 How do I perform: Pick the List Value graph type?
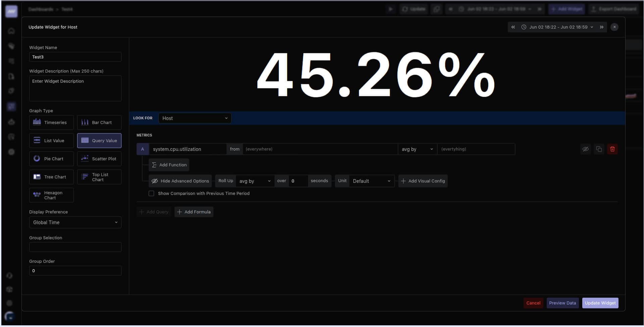[x=51, y=140]
